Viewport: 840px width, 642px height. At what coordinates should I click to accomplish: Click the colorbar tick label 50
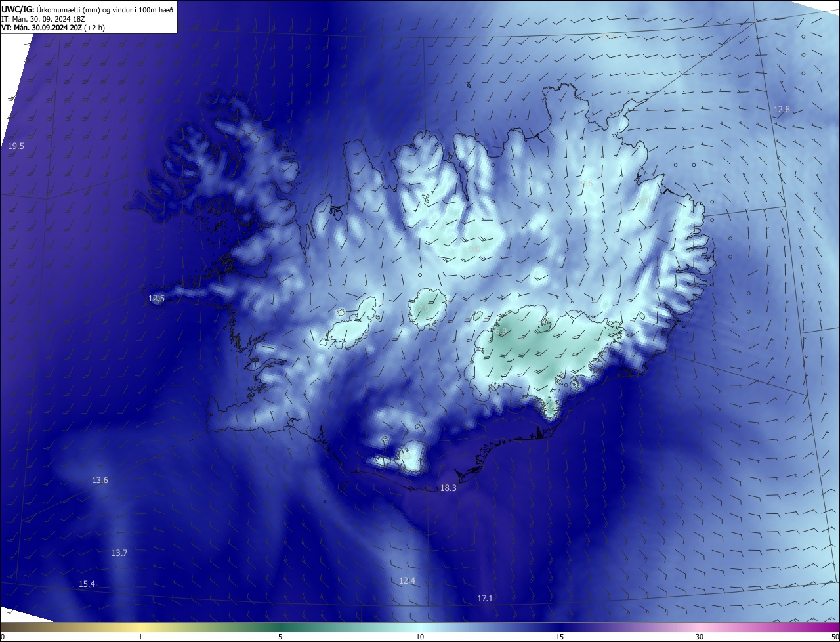(835, 637)
